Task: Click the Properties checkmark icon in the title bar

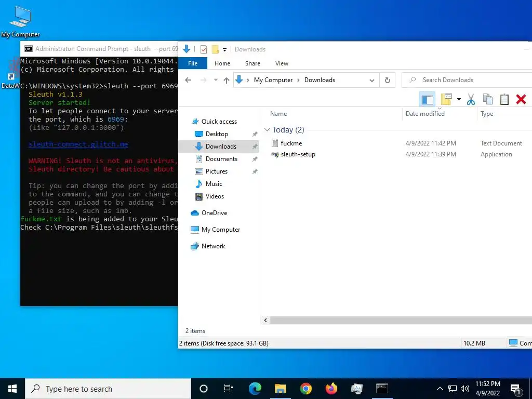Action: (x=204, y=49)
